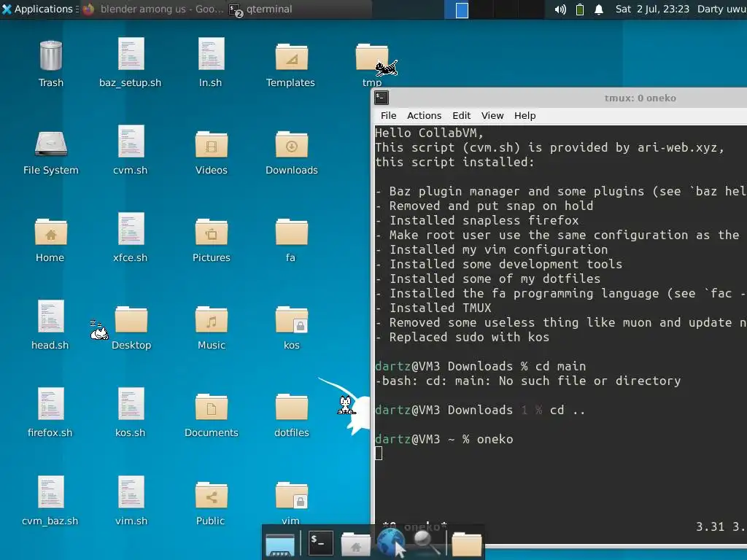
Task: Select the kos.sh script file
Action: click(x=131, y=404)
